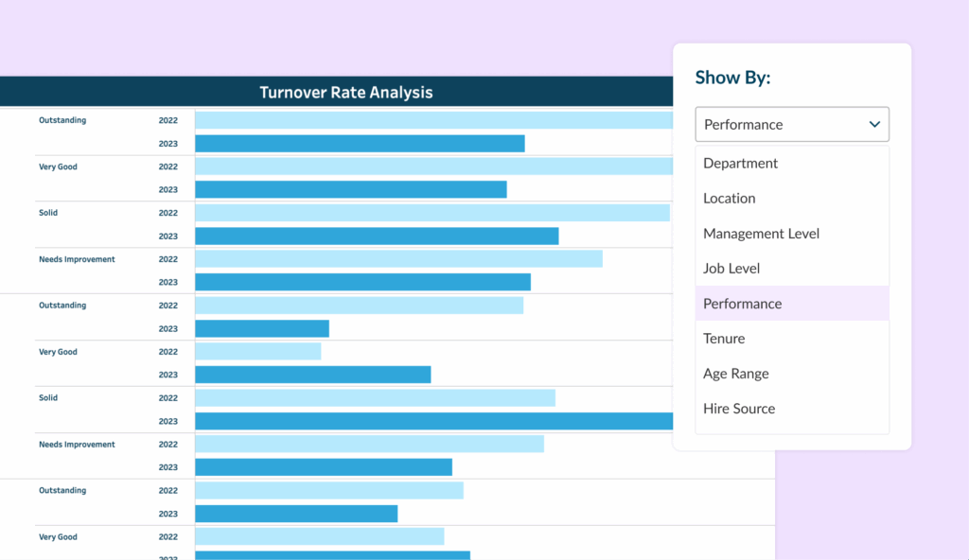Click the first Very Good row label

click(x=59, y=166)
